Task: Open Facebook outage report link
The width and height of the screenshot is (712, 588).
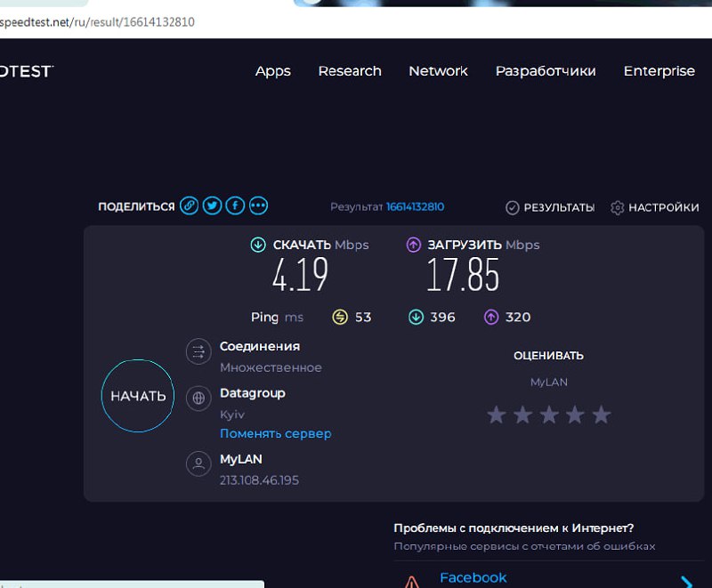Action: pos(473,577)
